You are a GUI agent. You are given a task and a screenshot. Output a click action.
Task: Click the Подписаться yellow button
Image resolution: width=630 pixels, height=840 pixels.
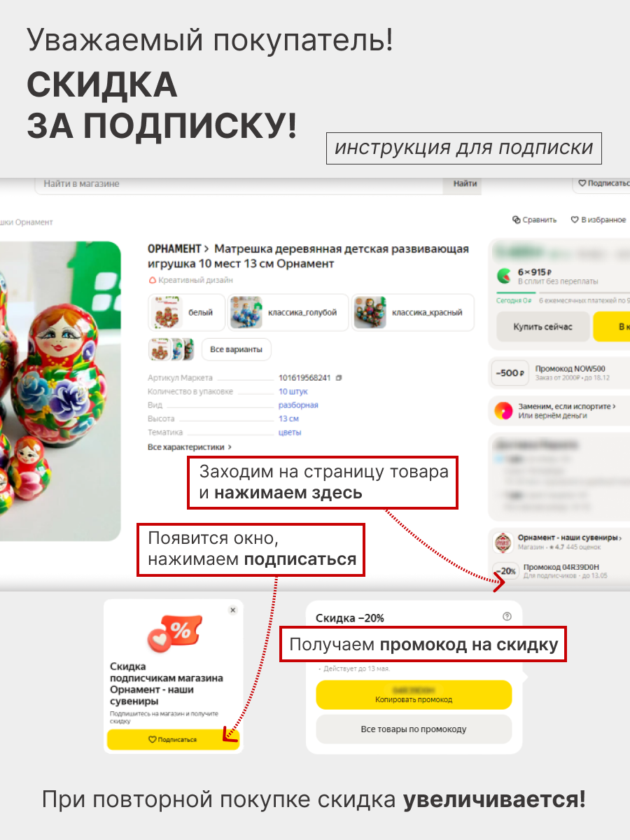click(x=173, y=739)
